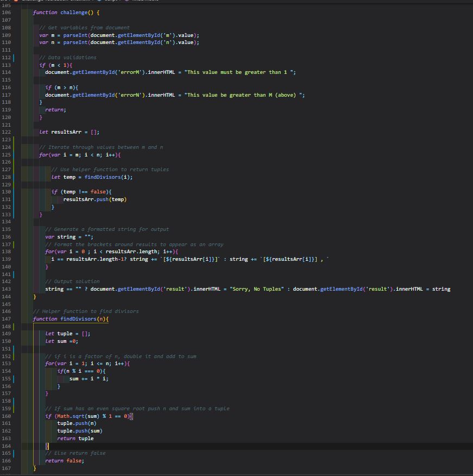The image size is (473, 476).
Task: Click the "if (temp !== false){" condition
Action: coord(81,192)
